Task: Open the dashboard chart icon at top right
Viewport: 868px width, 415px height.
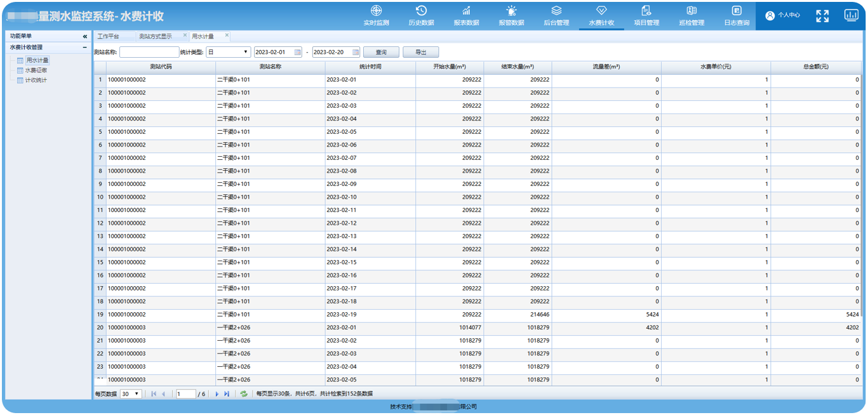Action: [851, 15]
